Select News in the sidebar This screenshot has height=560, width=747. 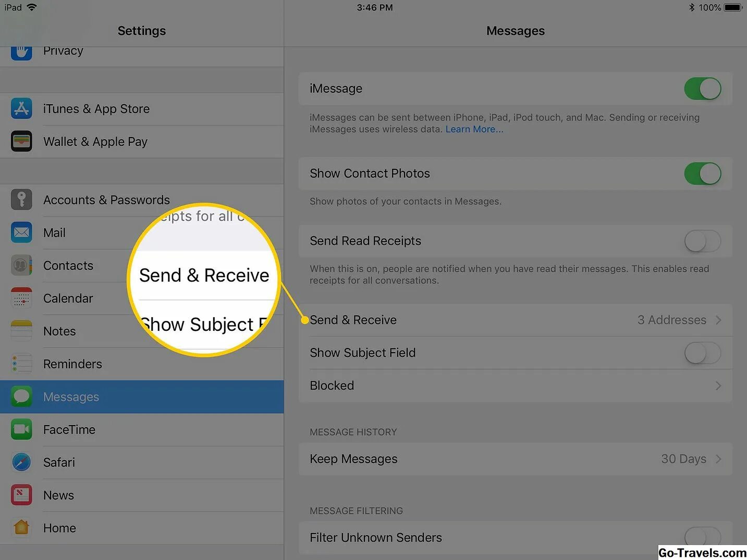coord(142,495)
